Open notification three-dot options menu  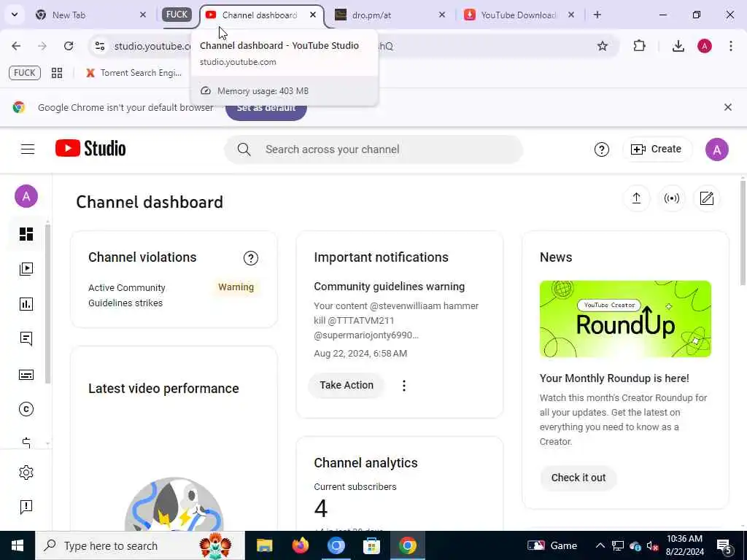tap(404, 385)
